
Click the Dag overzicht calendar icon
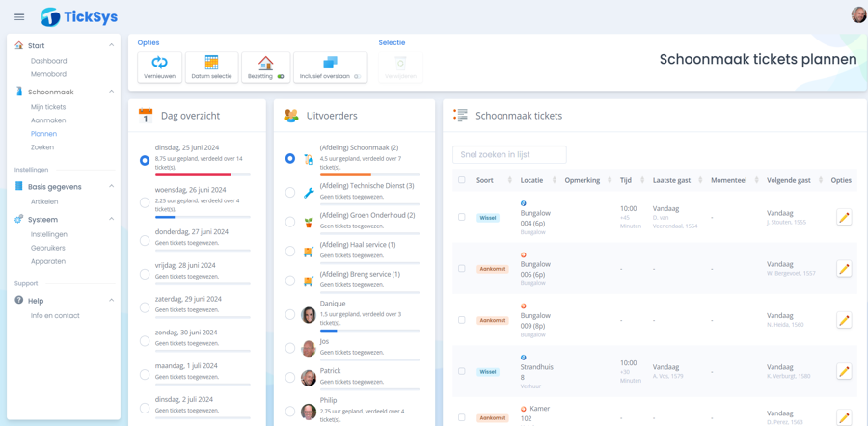coord(145,115)
